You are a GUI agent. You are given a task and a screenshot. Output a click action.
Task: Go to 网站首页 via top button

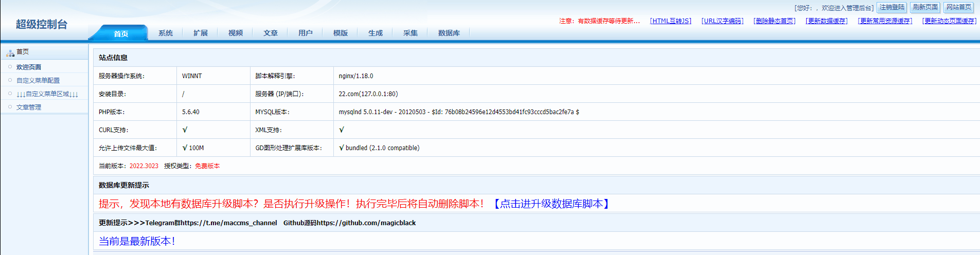pyautogui.click(x=959, y=7)
